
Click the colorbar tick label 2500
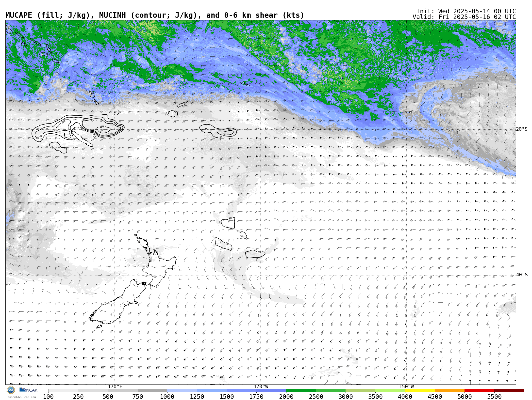(316, 397)
